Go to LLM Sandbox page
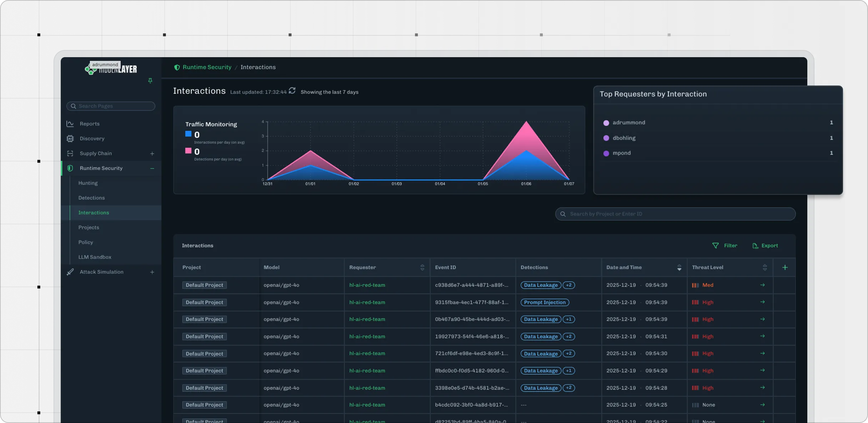This screenshot has height=423, width=868. [x=95, y=257]
